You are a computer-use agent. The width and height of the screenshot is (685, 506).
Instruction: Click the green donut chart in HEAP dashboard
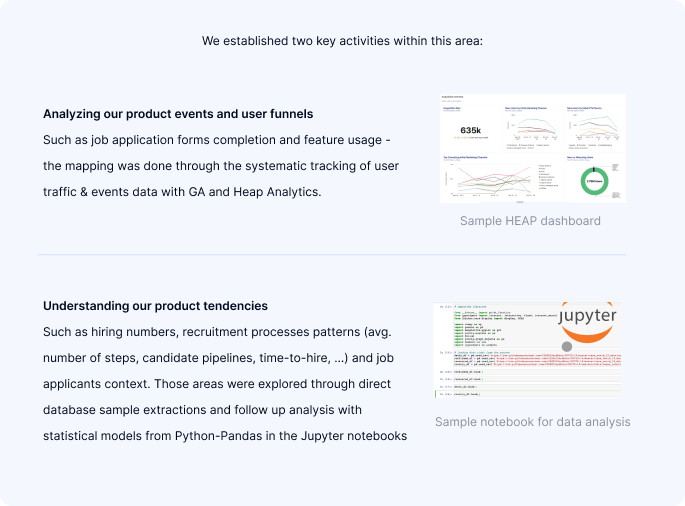(x=594, y=181)
